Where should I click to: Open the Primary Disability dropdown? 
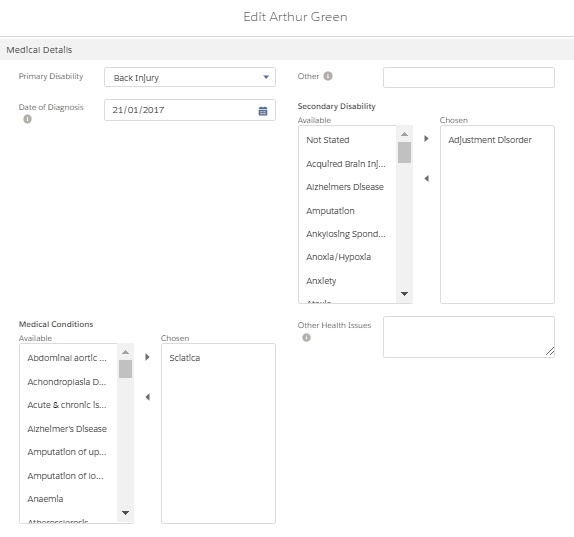point(190,77)
